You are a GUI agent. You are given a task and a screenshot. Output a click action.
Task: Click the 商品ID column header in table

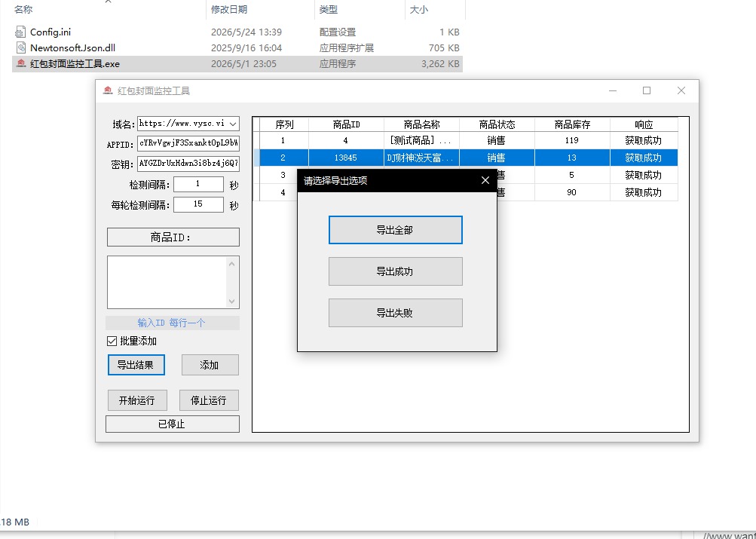coord(346,124)
